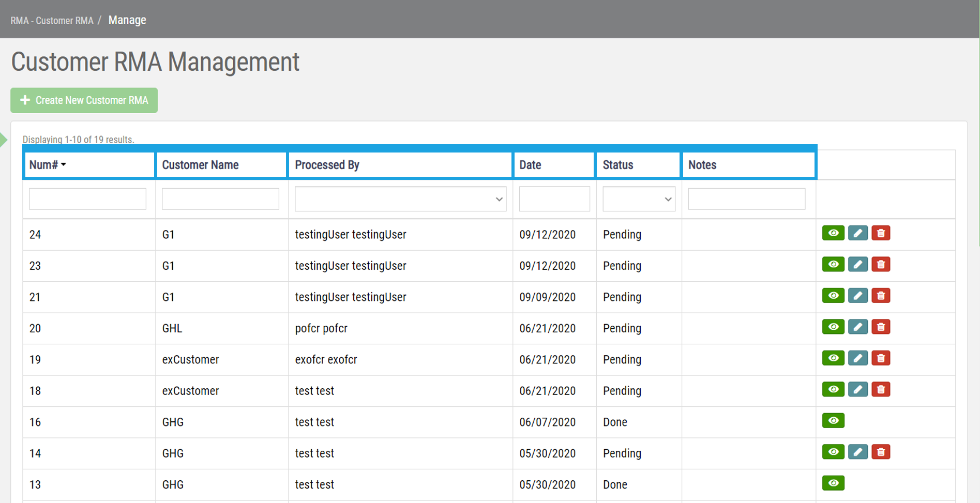Click inside the Customer Name filter field
The image size is (980, 503).
pyautogui.click(x=220, y=199)
